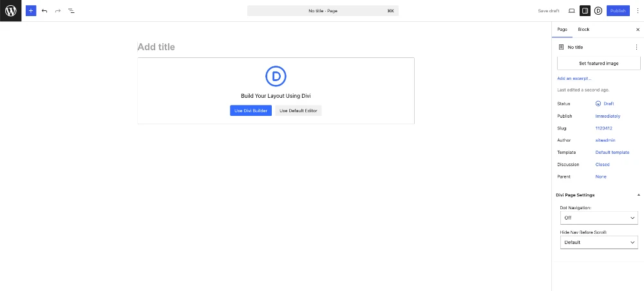Open the block inserter plus button
The width and height of the screenshot is (644, 291).
[31, 11]
